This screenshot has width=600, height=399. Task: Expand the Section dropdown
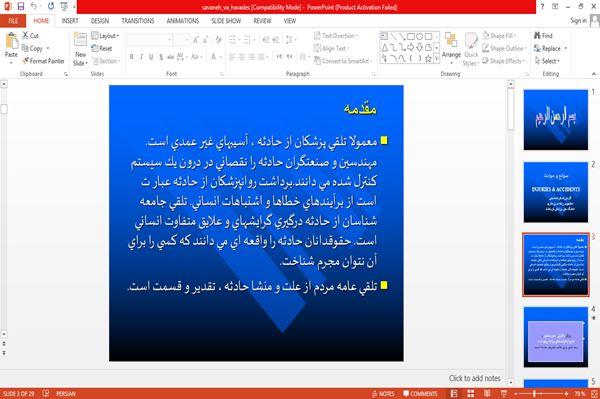pos(106,61)
